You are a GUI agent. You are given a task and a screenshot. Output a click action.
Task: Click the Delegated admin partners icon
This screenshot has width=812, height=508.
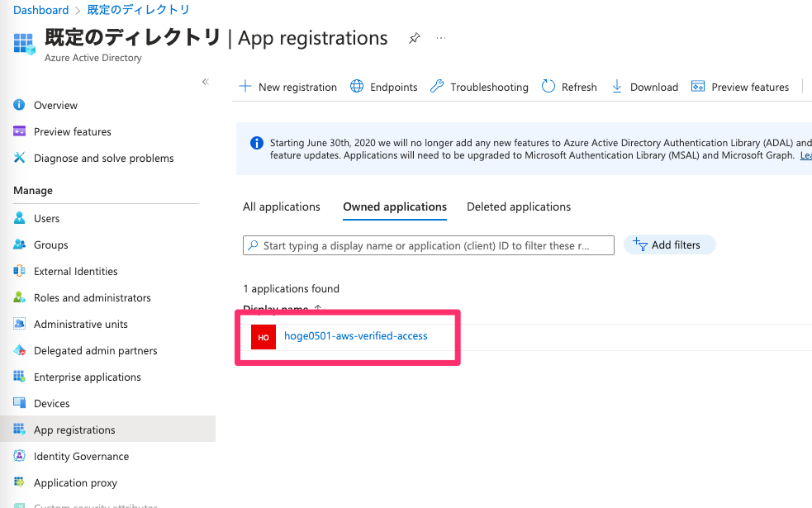click(x=19, y=350)
